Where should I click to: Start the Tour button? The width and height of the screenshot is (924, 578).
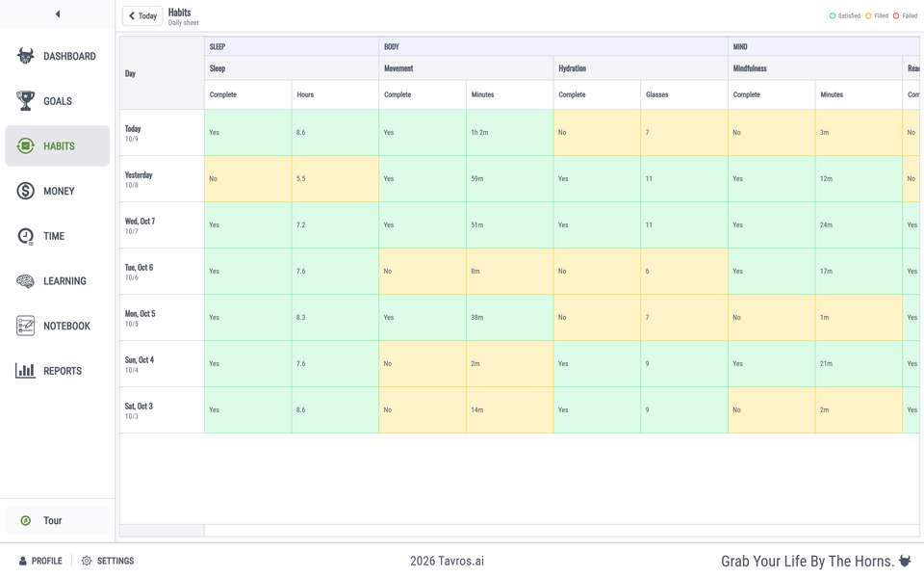(57, 521)
